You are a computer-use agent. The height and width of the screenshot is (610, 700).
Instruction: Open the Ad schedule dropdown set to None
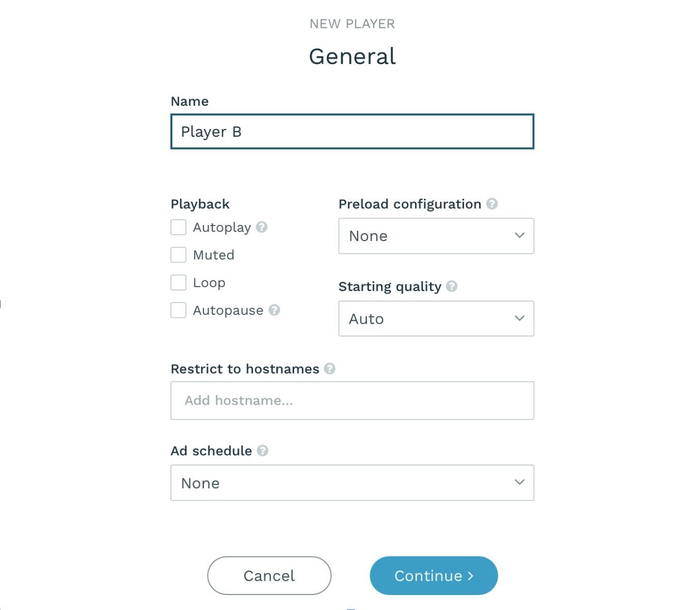click(352, 483)
